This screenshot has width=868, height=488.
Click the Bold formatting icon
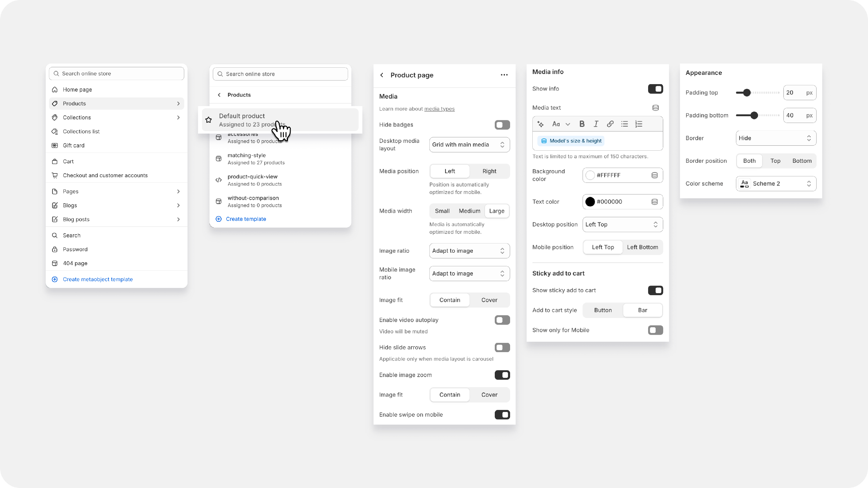pos(582,124)
